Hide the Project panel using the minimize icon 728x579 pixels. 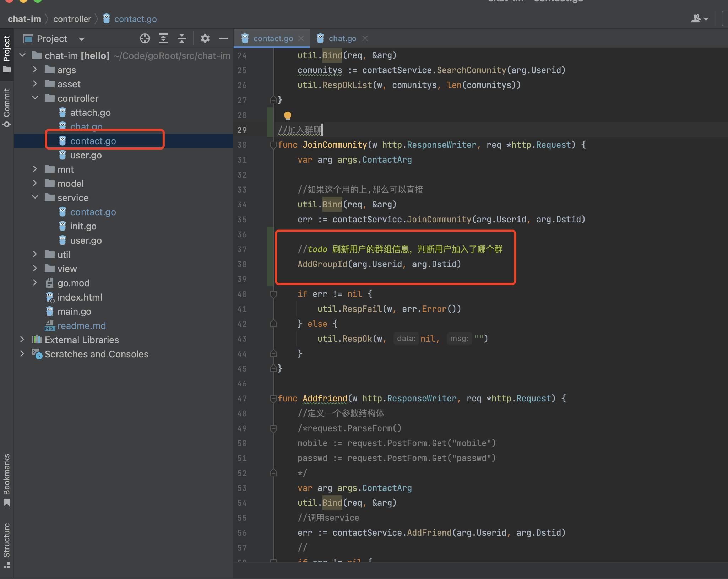coord(223,38)
